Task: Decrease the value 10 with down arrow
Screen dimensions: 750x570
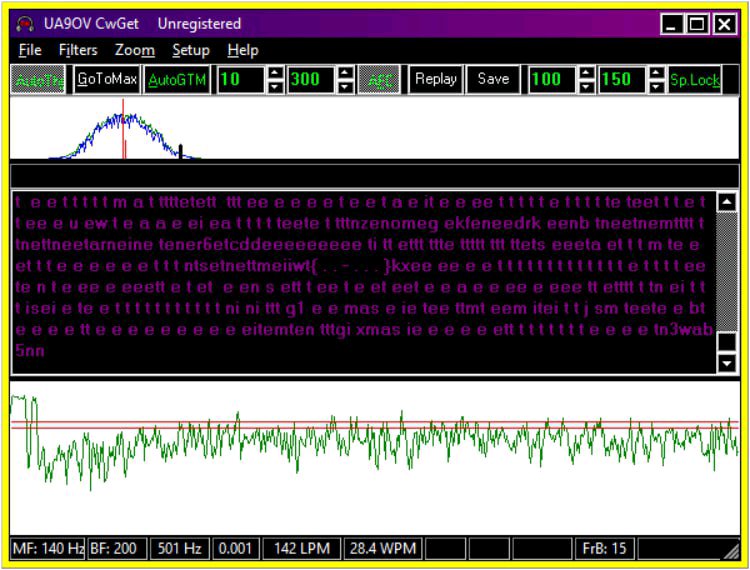Action: [275, 87]
